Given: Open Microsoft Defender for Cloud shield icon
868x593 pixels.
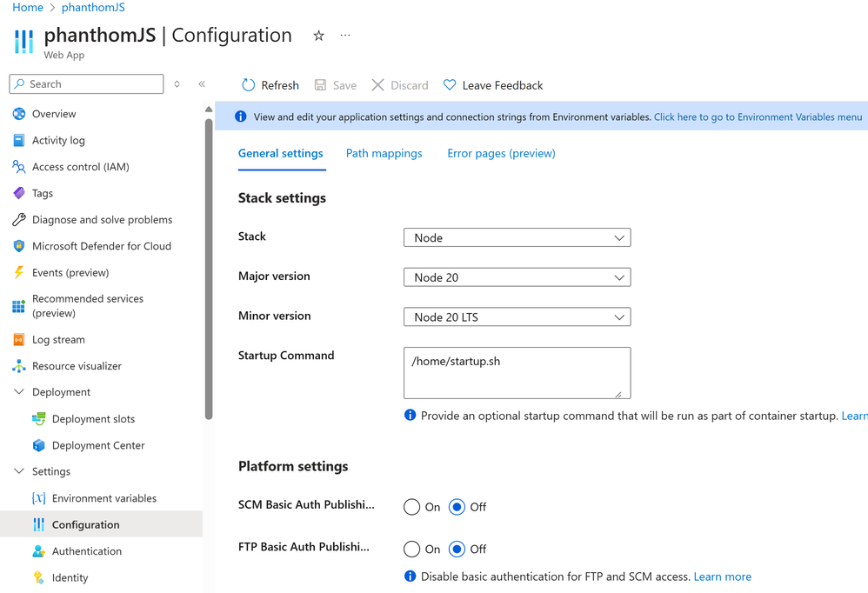Looking at the screenshot, I should [x=19, y=246].
